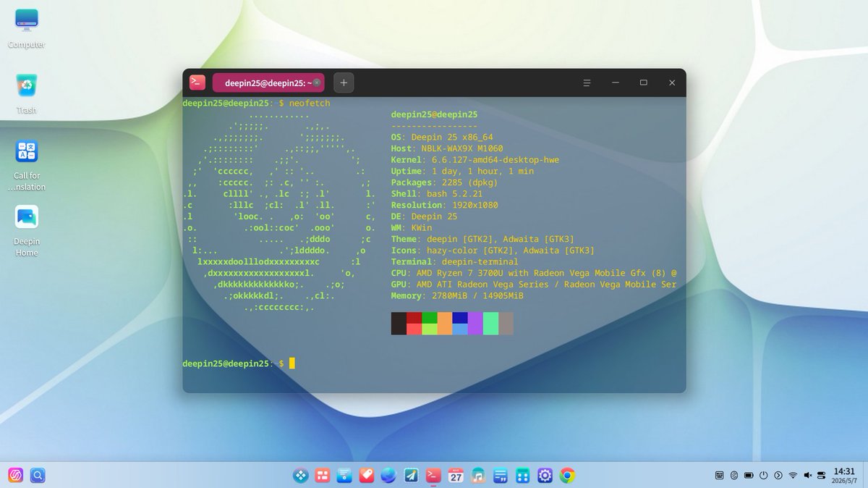Image resolution: width=868 pixels, height=488 pixels.
Task: Click the 'GPU: AMD ATI Radeon Vega' line
Action: click(x=534, y=285)
